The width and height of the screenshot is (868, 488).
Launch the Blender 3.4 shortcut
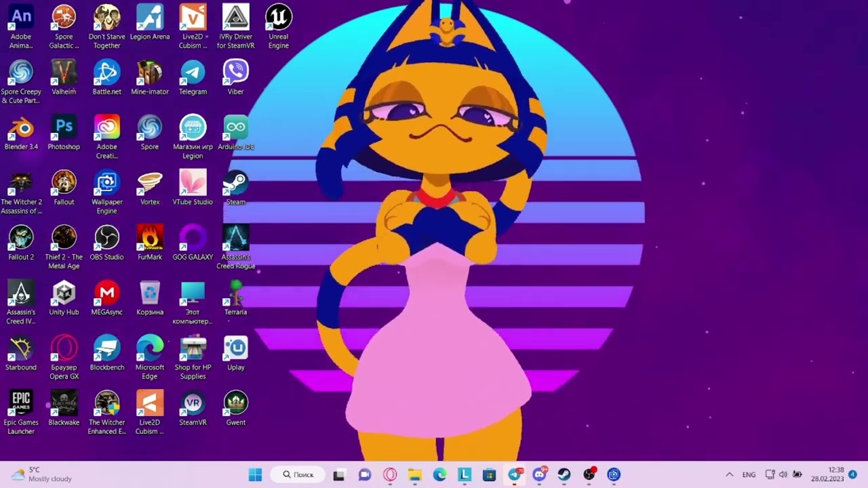pyautogui.click(x=21, y=133)
